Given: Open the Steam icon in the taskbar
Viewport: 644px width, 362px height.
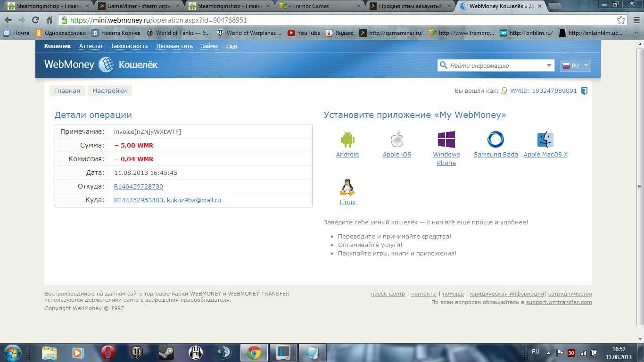Looking at the screenshot, I should (165, 352).
